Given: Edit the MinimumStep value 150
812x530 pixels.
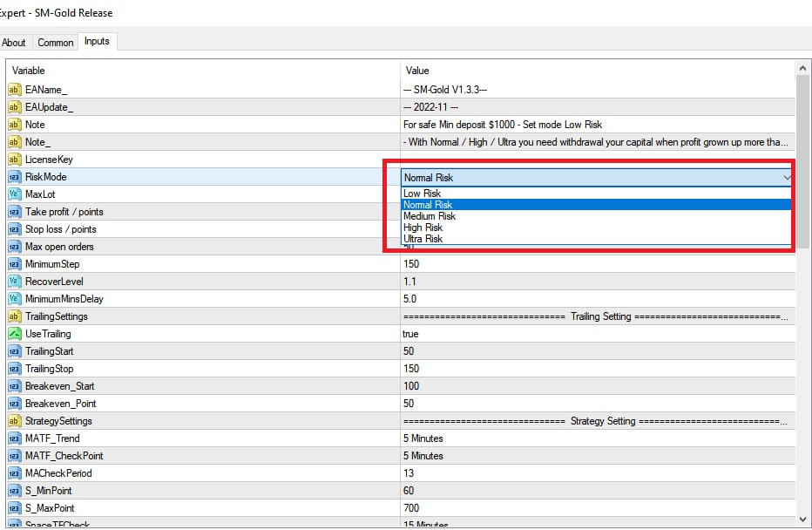Looking at the screenshot, I should click(599, 264).
